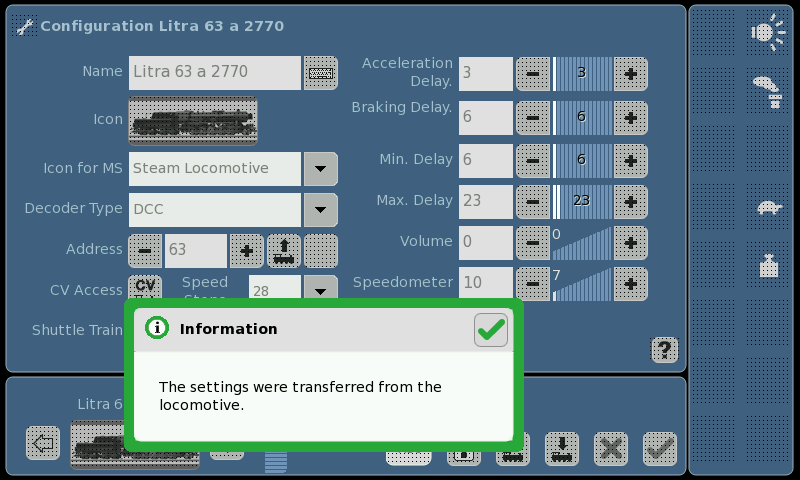The height and width of the screenshot is (480, 800).
Task: Click the Min. Delay slider bar
Action: tap(582, 161)
